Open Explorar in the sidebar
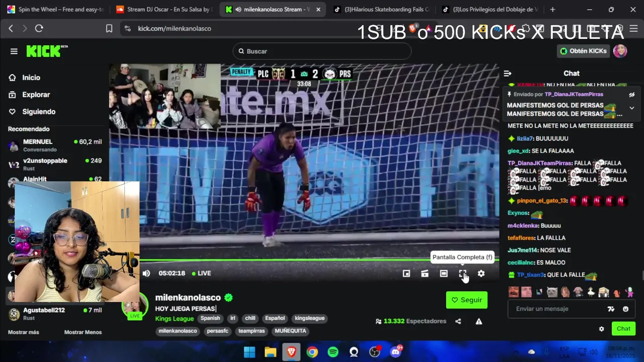The height and width of the screenshot is (362, 644). pos(36,95)
